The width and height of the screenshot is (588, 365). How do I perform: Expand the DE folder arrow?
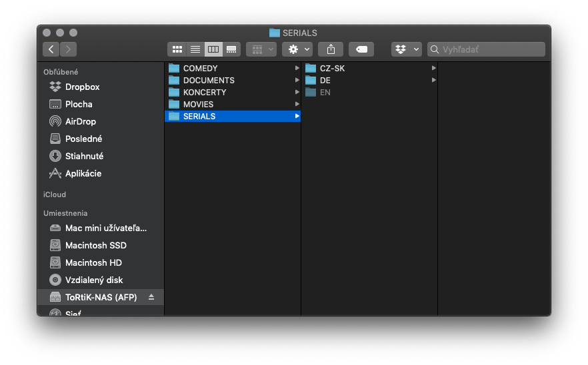(x=433, y=80)
